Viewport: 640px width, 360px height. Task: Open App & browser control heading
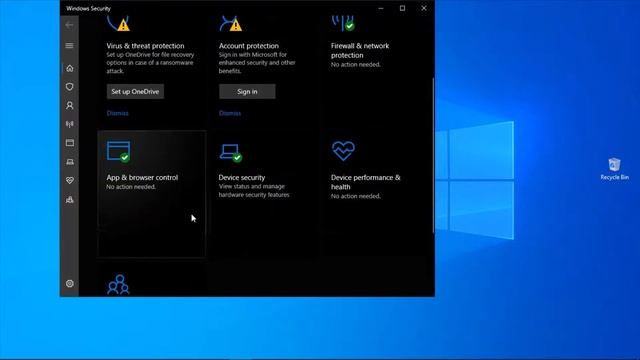pyautogui.click(x=142, y=178)
